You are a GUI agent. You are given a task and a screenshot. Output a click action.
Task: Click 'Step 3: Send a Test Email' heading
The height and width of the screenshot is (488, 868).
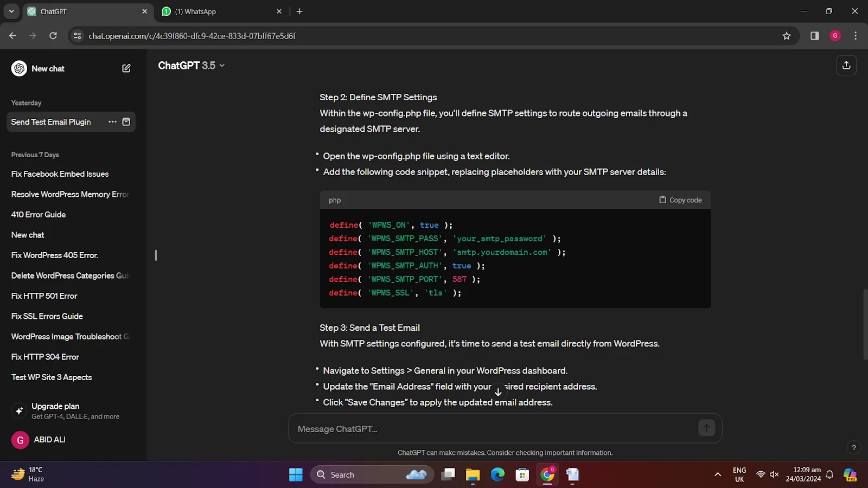point(369,328)
